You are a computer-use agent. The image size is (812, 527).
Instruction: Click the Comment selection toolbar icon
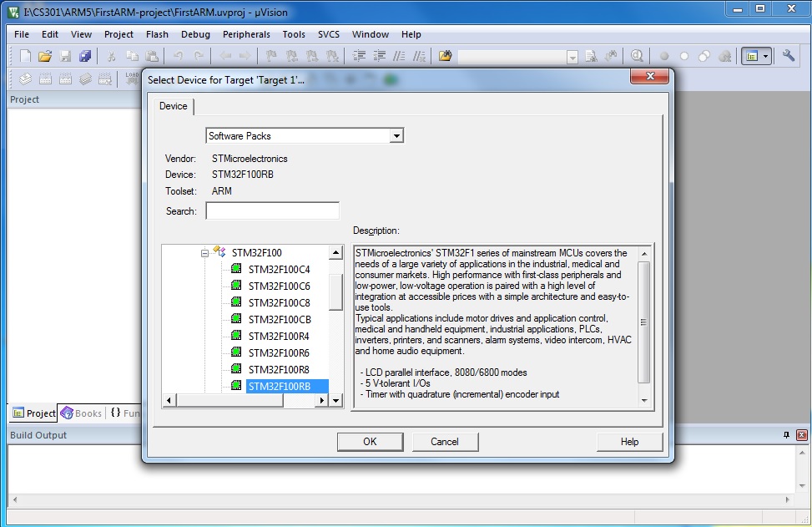coord(399,56)
